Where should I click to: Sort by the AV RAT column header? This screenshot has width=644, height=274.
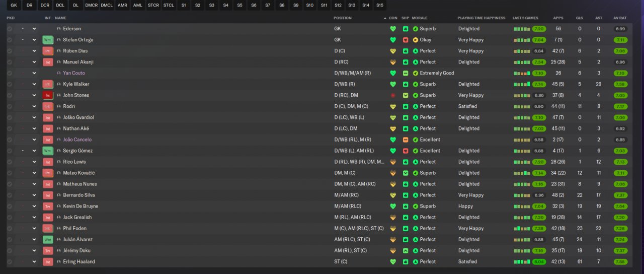pyautogui.click(x=619, y=18)
